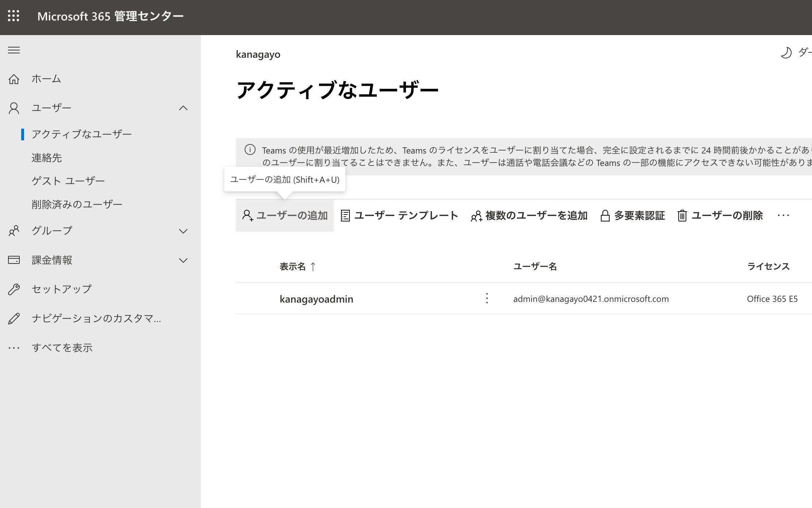This screenshot has height=508, width=812.
Task: Click the ユーザー person icon in sidebar
Action: (x=14, y=108)
